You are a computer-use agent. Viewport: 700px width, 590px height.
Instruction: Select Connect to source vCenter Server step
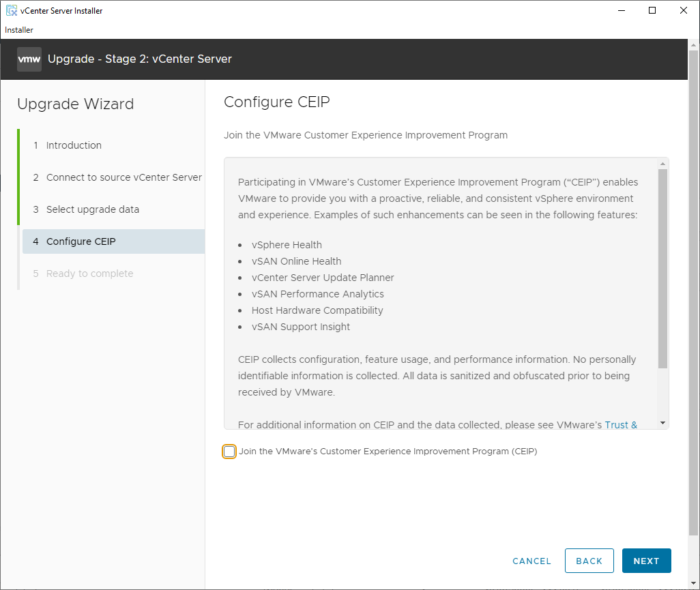click(123, 177)
